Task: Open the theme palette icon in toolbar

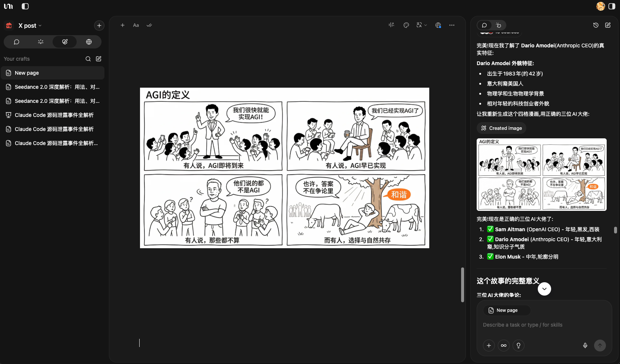Action: 406,25
